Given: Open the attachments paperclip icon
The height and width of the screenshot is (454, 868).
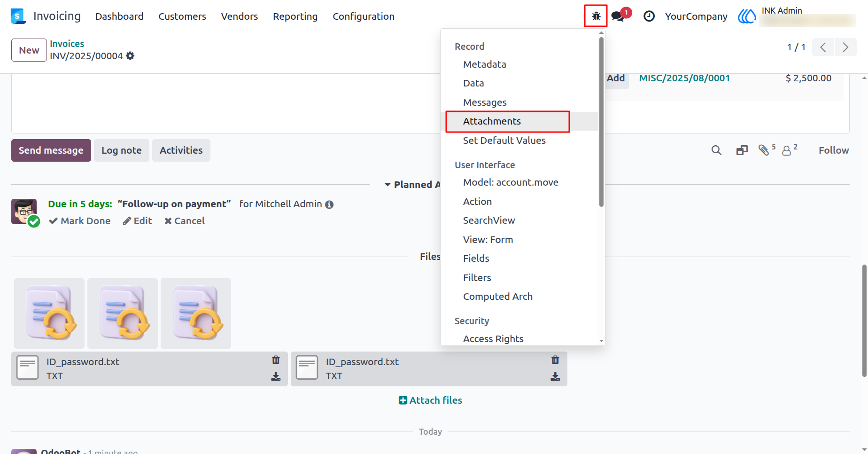Looking at the screenshot, I should tap(764, 150).
